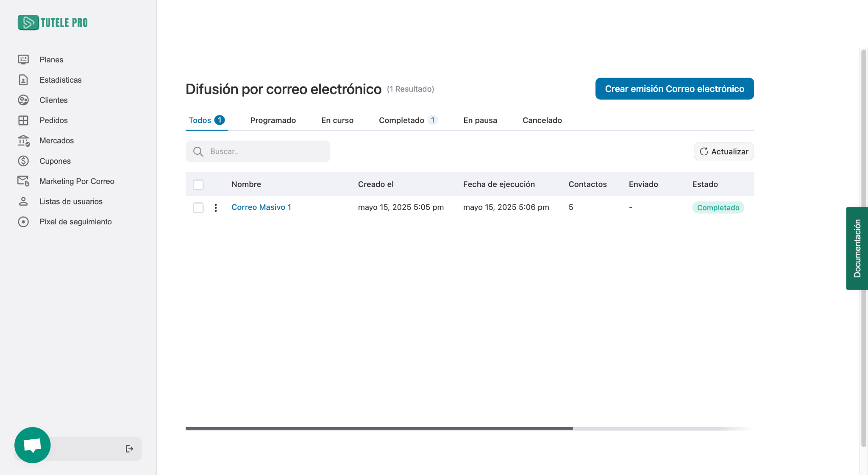Select the Programado tab
This screenshot has height=475, width=868.
pos(273,120)
